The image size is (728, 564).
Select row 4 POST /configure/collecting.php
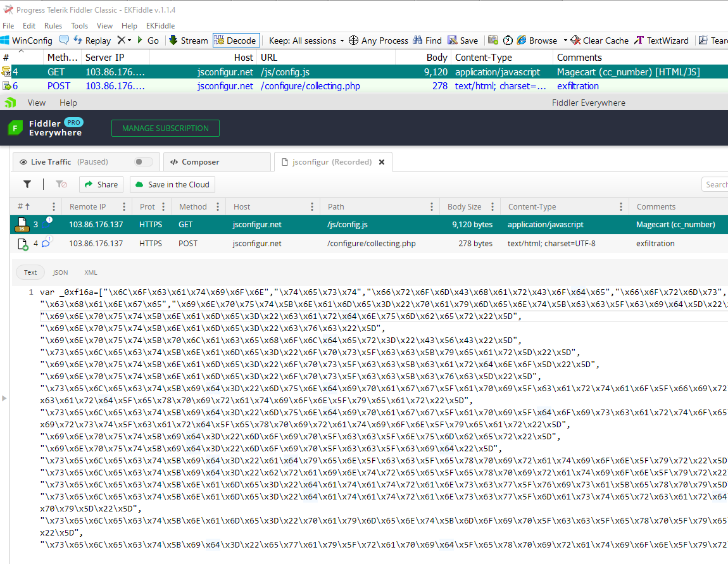pyautogui.click(x=369, y=243)
